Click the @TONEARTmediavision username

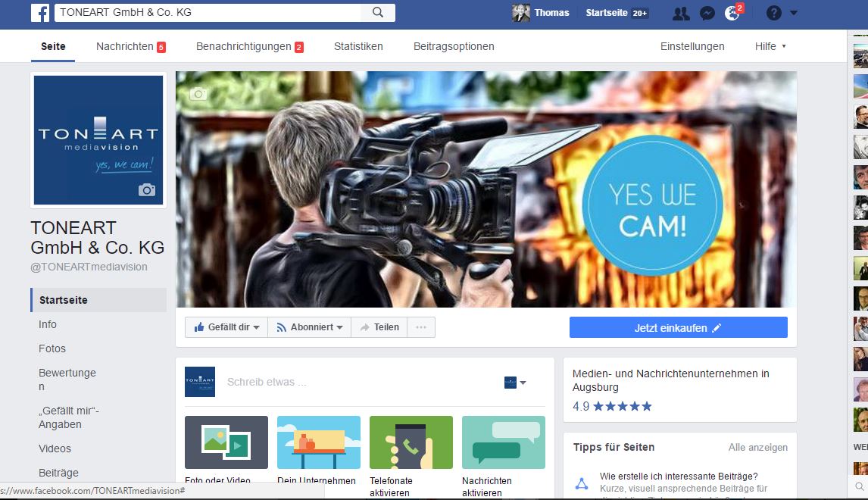[89, 267]
